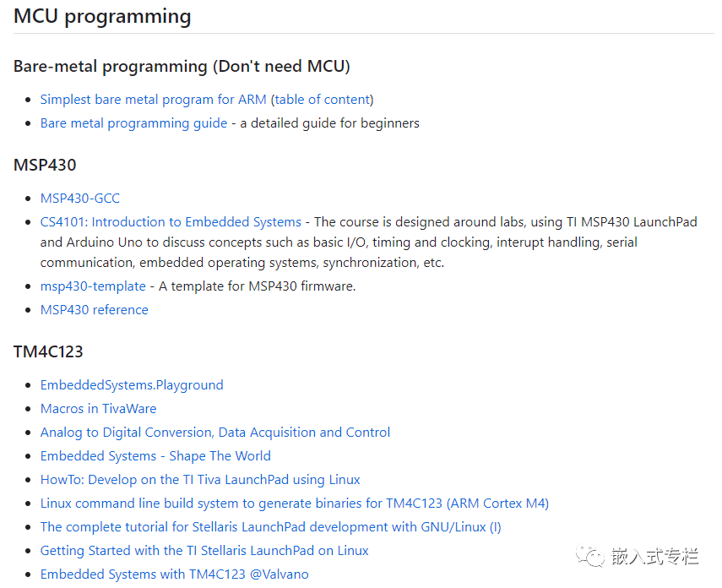Viewport: 722px width, 588px height.
Task: Click the 'Bare-metal programming (Don't need MCU)' heading
Action: (182, 67)
